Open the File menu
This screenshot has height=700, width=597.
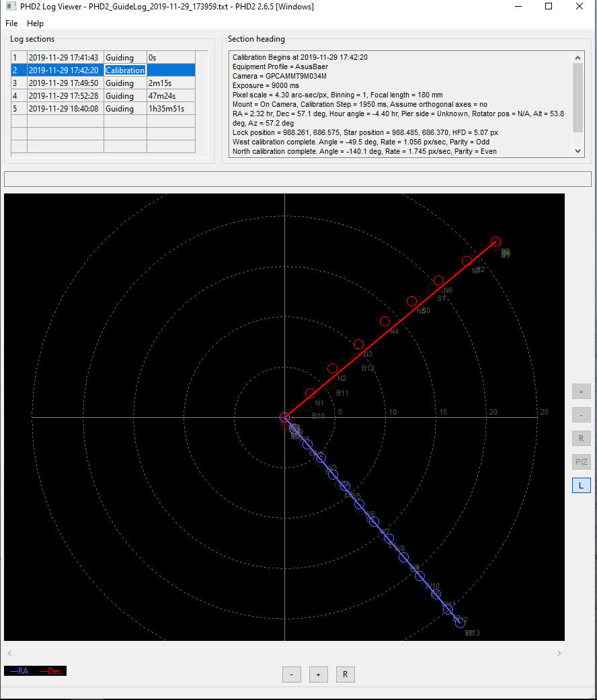click(11, 24)
